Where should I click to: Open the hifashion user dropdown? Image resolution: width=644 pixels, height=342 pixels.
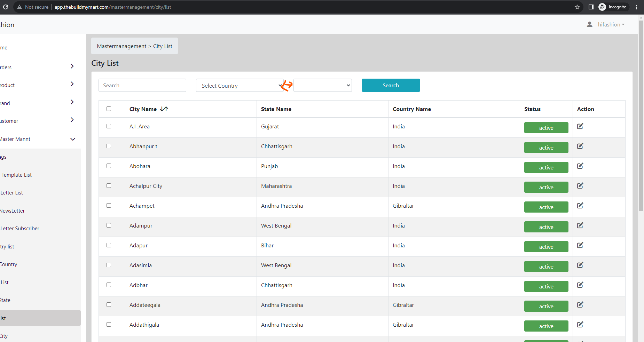pos(611,24)
